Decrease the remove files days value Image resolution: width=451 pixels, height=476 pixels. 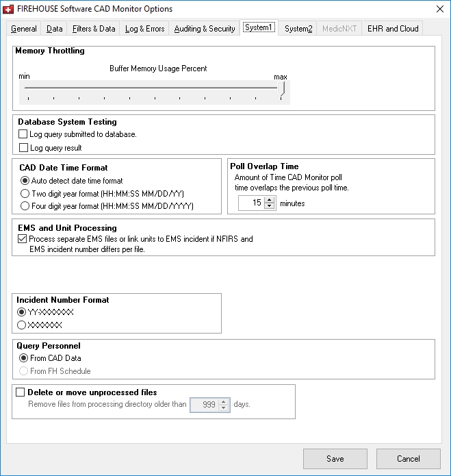(224, 408)
